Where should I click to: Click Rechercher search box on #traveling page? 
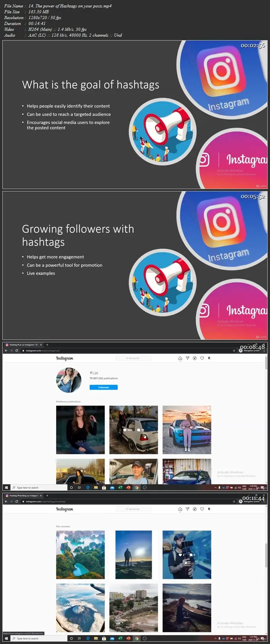click(134, 509)
